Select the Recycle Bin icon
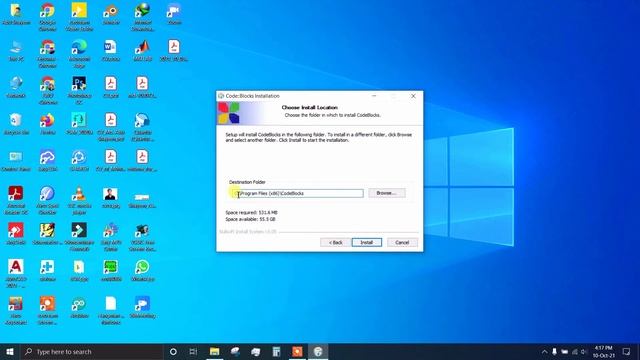This screenshot has height=360, width=640. (16, 124)
